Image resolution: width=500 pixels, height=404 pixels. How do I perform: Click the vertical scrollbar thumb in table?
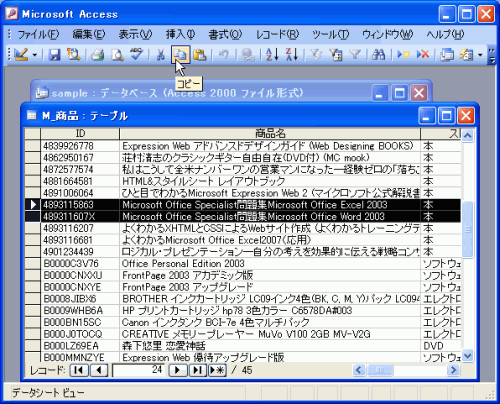(468, 229)
